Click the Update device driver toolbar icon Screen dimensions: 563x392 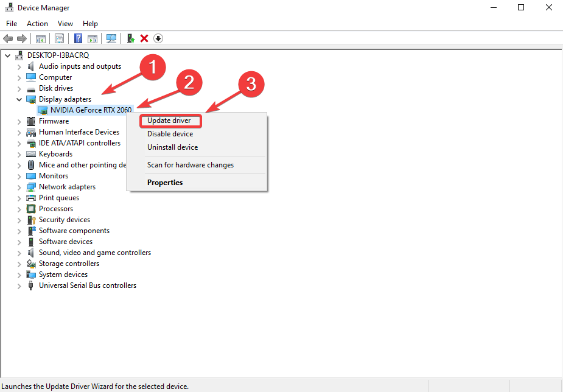tap(131, 38)
